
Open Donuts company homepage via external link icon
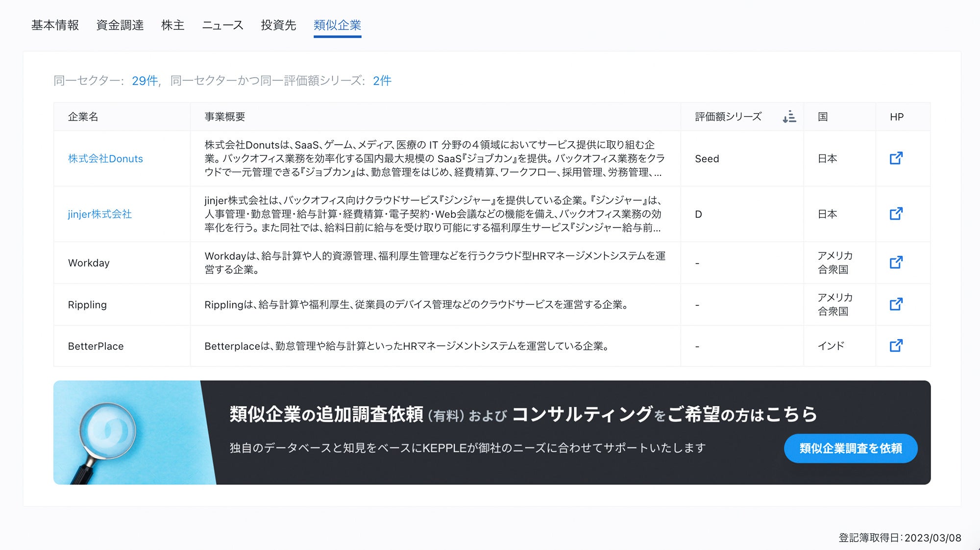click(897, 158)
